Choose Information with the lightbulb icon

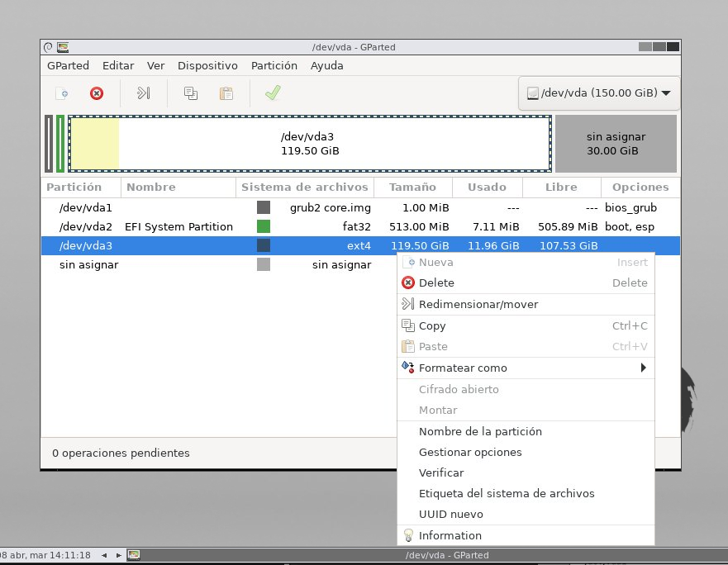[x=450, y=535]
